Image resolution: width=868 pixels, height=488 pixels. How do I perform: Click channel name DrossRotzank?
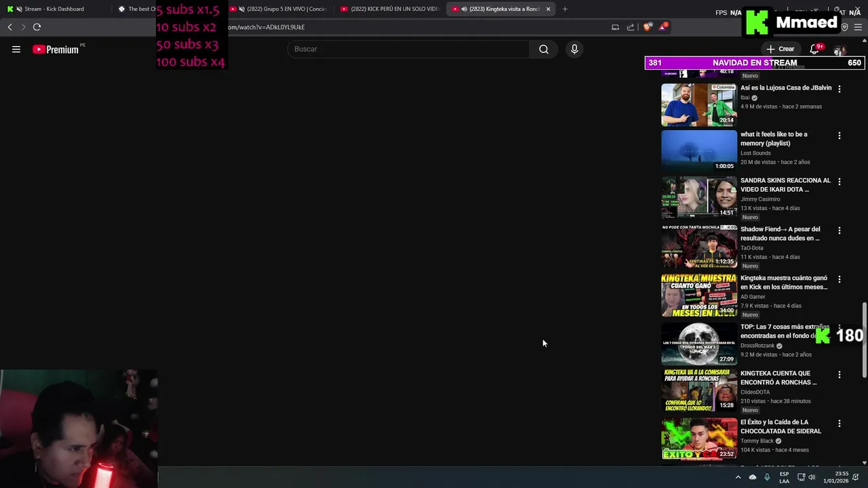pyautogui.click(x=757, y=346)
